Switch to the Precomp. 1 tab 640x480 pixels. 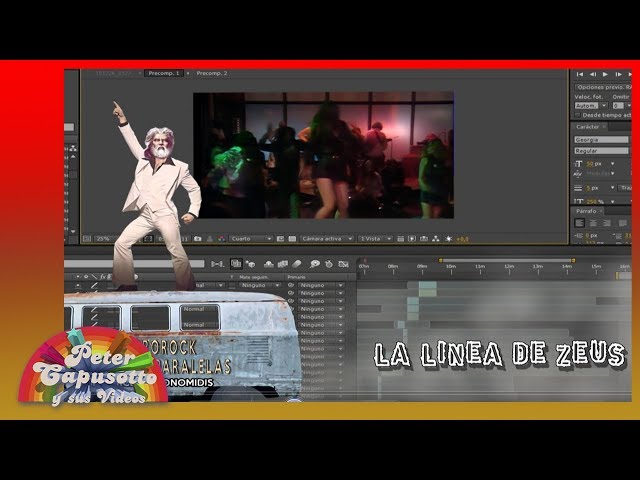(x=164, y=73)
